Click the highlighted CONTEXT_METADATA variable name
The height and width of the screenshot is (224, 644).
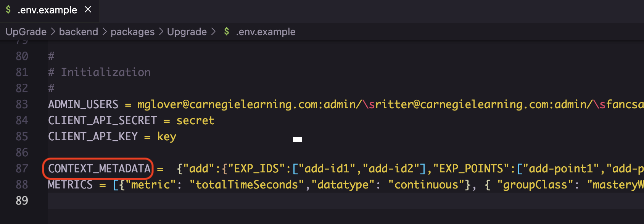(99, 169)
